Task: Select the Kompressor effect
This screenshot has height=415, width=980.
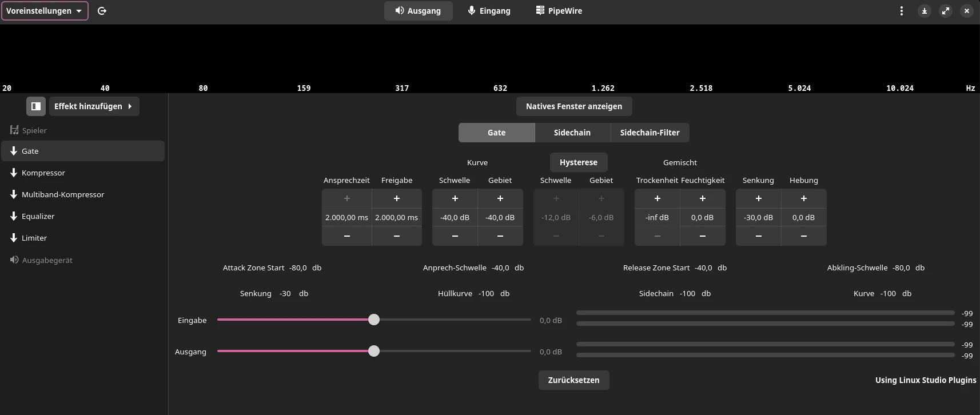Action: [x=83, y=173]
